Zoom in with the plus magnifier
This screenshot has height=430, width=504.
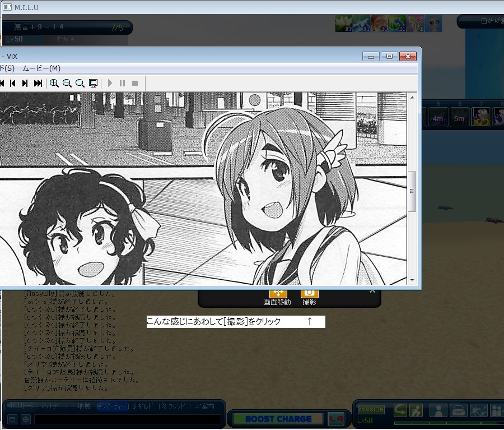[x=54, y=84]
